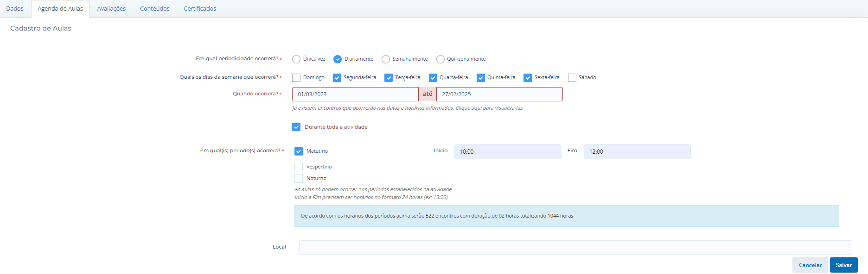Open the Avaliações tab
868x274 pixels.
coord(111,9)
